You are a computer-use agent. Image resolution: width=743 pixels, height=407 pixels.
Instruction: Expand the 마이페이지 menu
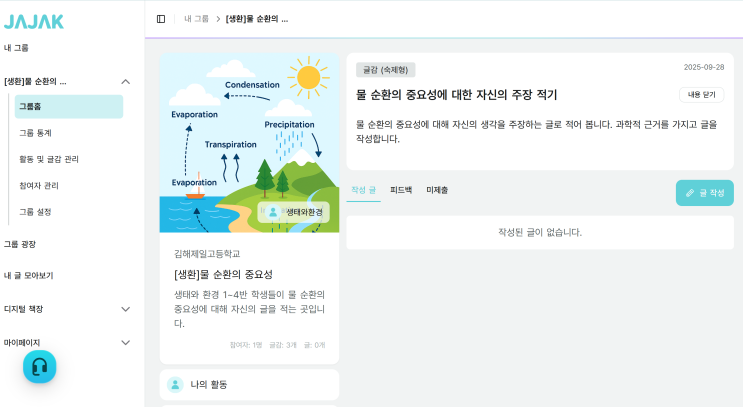(126, 343)
